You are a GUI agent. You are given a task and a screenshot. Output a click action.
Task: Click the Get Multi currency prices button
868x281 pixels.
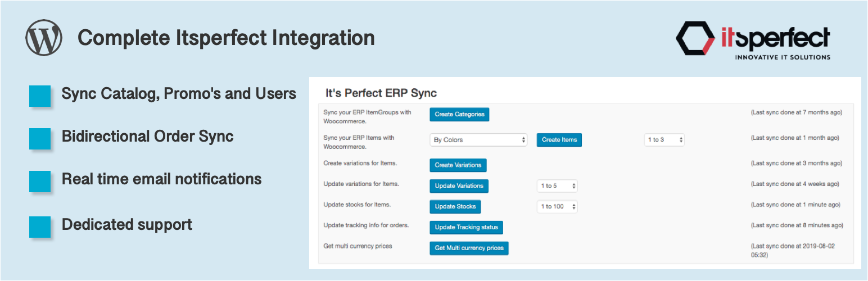tap(469, 248)
